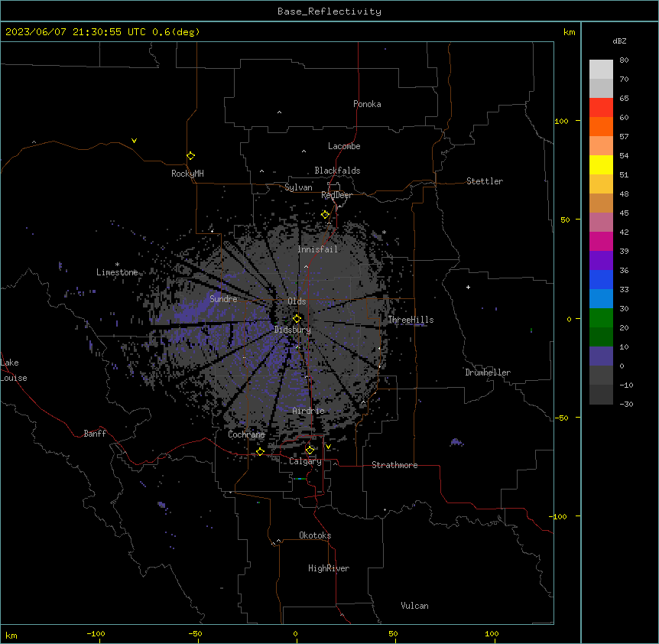This screenshot has height=644, width=659.
Task: Click the Banff label
Action: point(95,434)
